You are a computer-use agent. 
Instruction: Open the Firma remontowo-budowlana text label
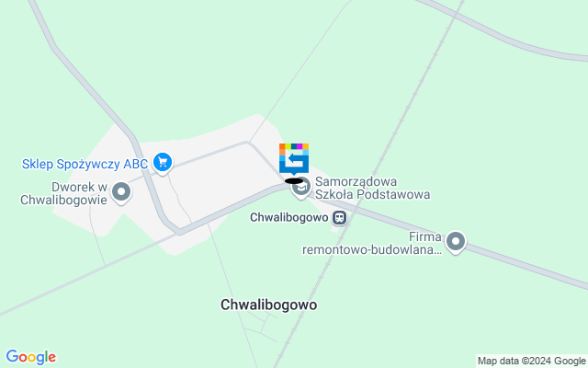pos(372,243)
